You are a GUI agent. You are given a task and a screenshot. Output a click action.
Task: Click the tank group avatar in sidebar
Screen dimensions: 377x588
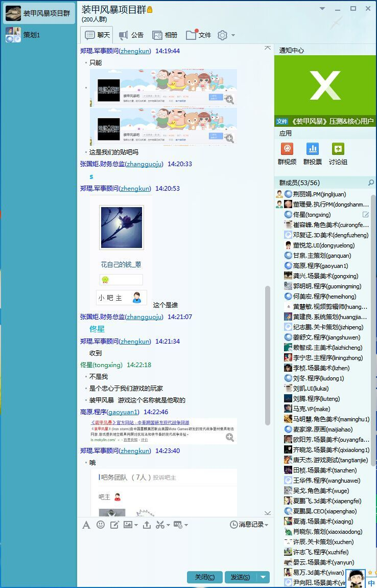[13, 13]
